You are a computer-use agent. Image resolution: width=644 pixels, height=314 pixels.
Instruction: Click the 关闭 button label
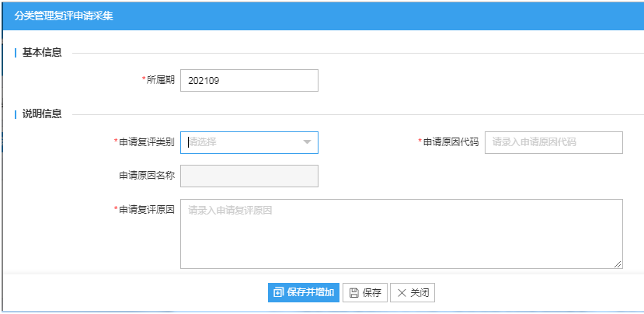[419, 293]
